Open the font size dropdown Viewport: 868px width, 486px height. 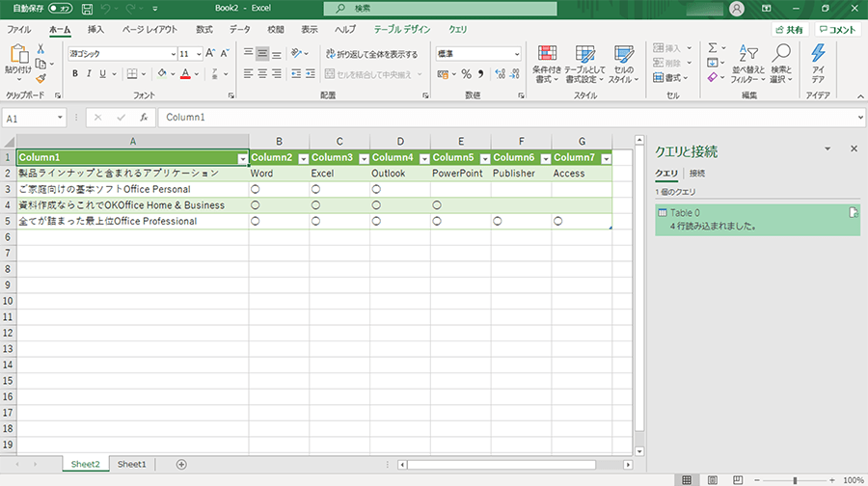pyautogui.click(x=199, y=54)
